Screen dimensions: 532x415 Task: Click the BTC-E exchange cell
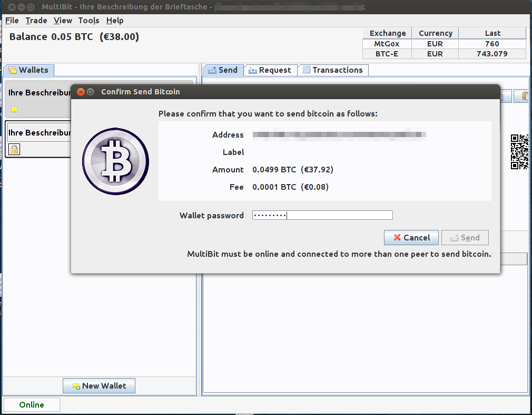pyautogui.click(x=387, y=54)
